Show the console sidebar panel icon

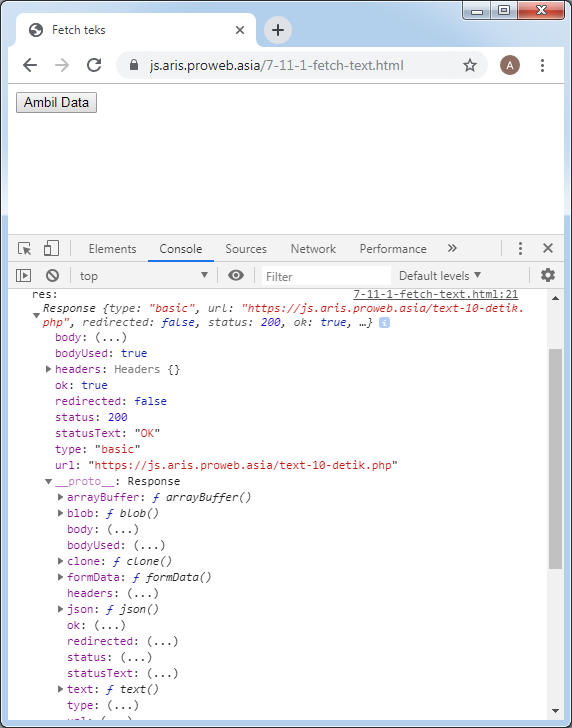tap(23, 276)
